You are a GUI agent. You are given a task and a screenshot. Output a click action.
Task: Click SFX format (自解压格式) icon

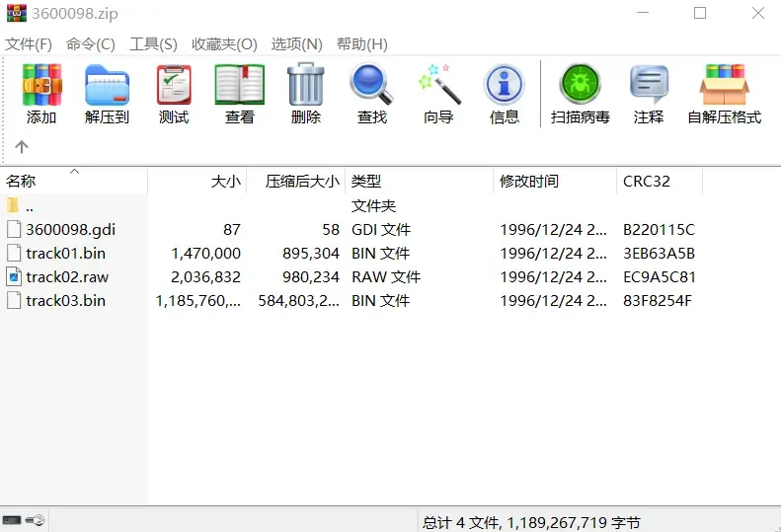(724, 94)
